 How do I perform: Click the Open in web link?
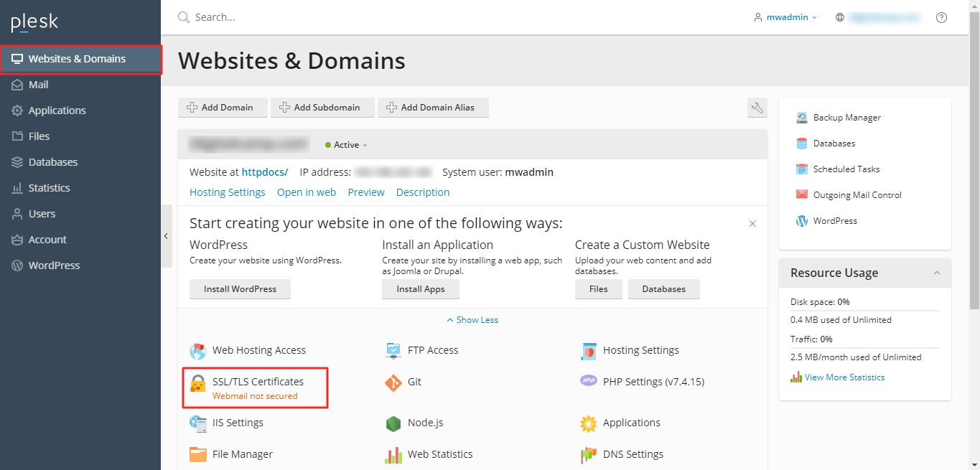[307, 192]
